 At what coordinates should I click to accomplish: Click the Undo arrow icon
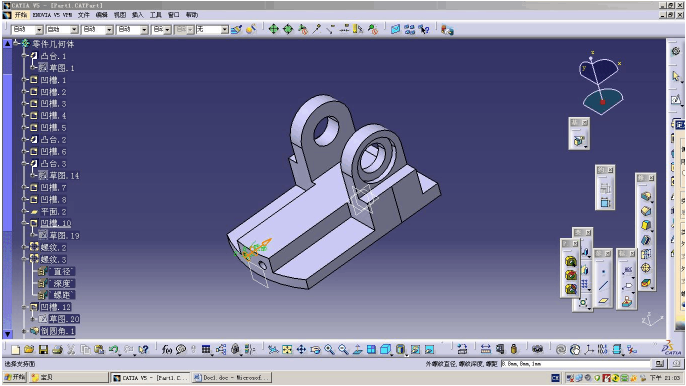[x=114, y=349]
